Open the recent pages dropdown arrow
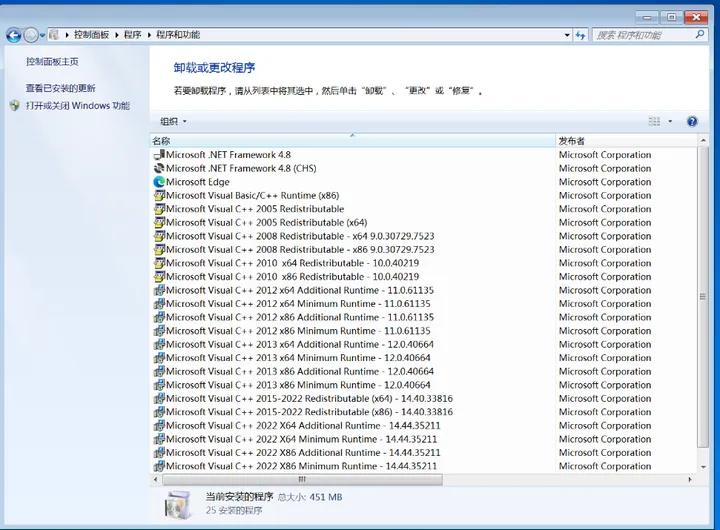The width and height of the screenshot is (720, 530). coord(42,35)
